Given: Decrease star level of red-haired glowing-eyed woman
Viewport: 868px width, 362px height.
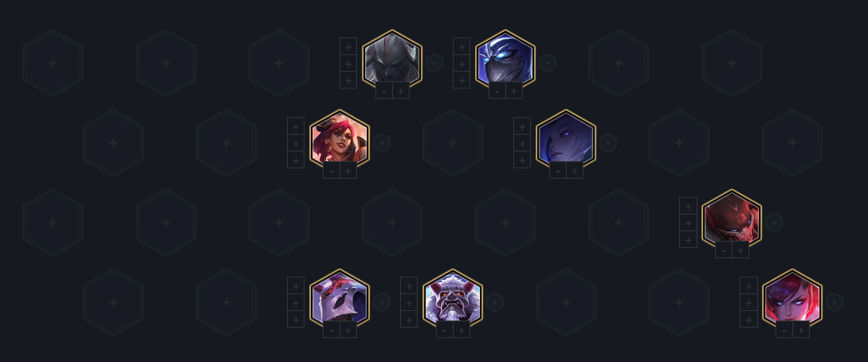Looking at the screenshot, I should [784, 330].
